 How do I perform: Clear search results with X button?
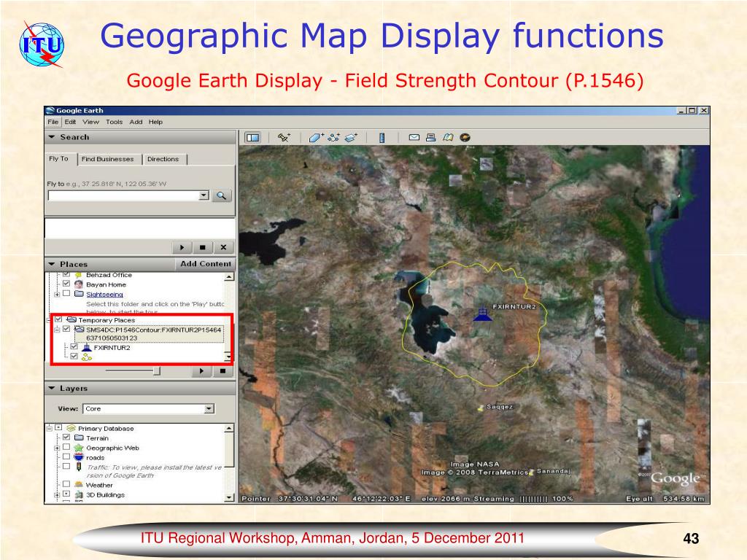click(223, 247)
